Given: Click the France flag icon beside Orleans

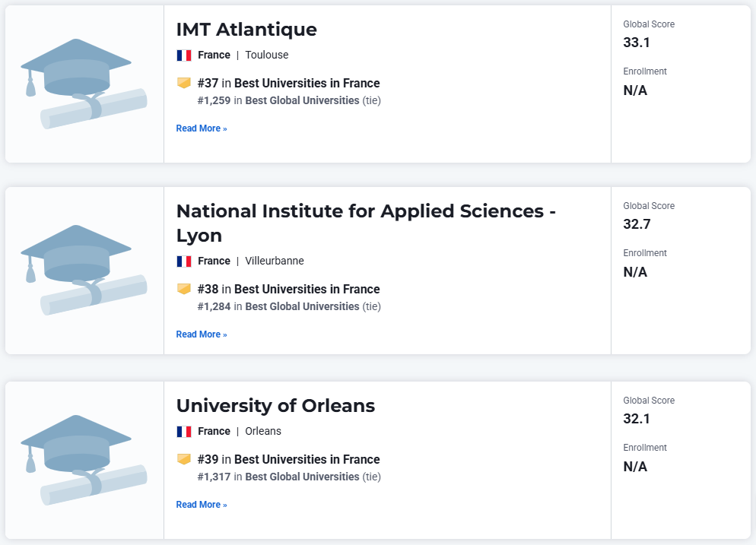Looking at the screenshot, I should [184, 431].
